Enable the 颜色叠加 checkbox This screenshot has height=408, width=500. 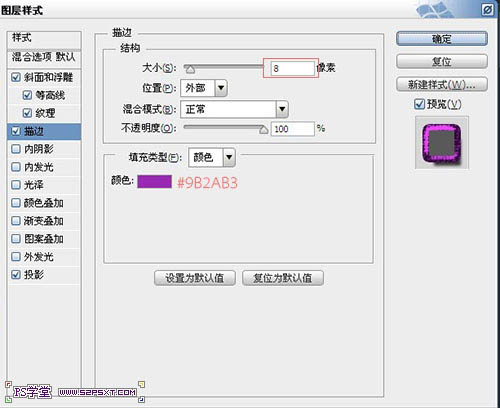(16, 203)
